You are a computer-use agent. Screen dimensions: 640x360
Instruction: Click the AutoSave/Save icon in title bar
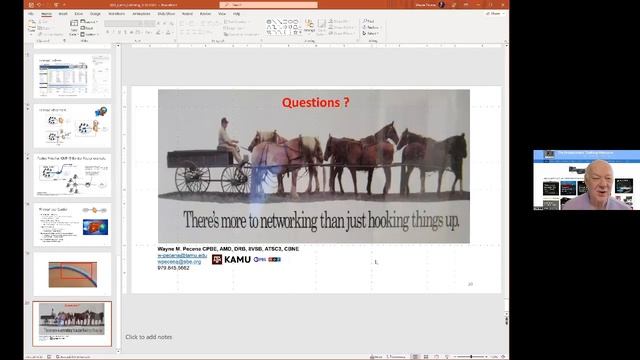pos(31,5)
